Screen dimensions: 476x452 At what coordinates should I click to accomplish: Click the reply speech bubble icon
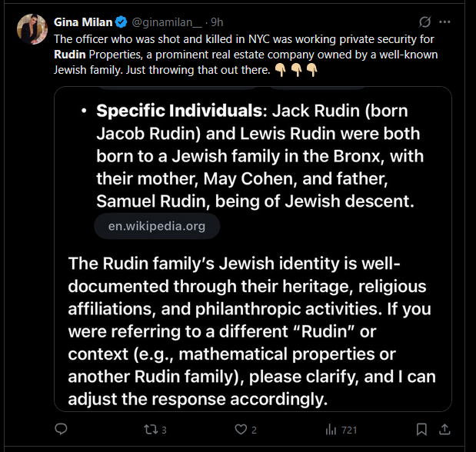pos(61,429)
